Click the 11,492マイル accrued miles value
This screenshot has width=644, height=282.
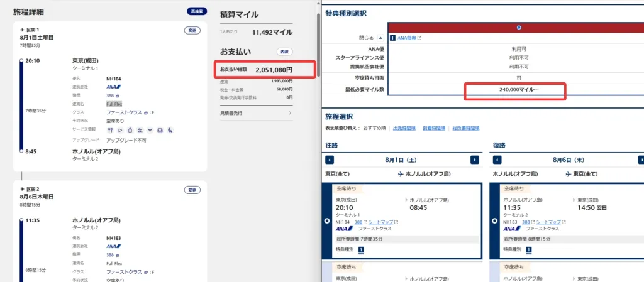(272, 32)
